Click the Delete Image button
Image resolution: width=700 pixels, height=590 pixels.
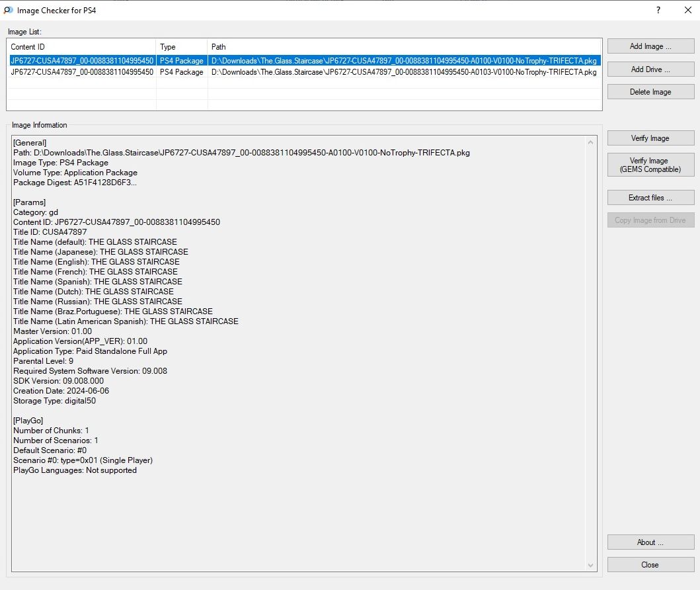click(650, 91)
